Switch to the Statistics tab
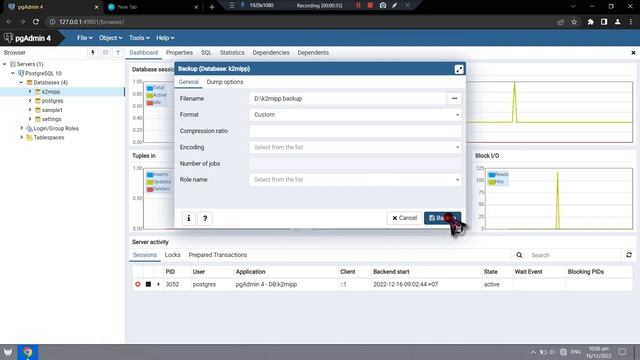 pos(232,53)
